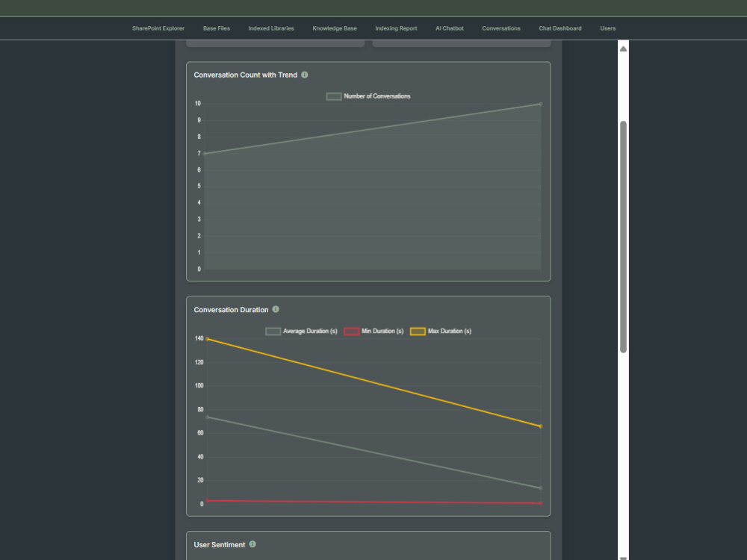The width and height of the screenshot is (747, 560).
Task: Select Chat Dashboard in navigation
Action: (560, 28)
